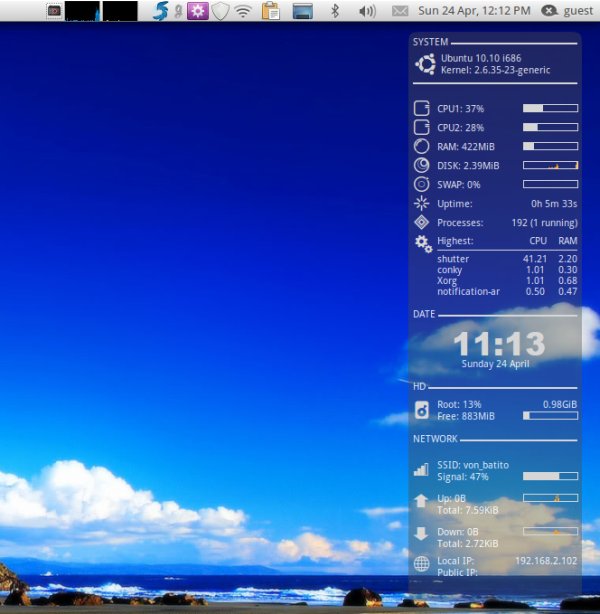The width and height of the screenshot is (600, 614).
Task: Select the uptime value 0h 5m 33s
Action: 554,204
